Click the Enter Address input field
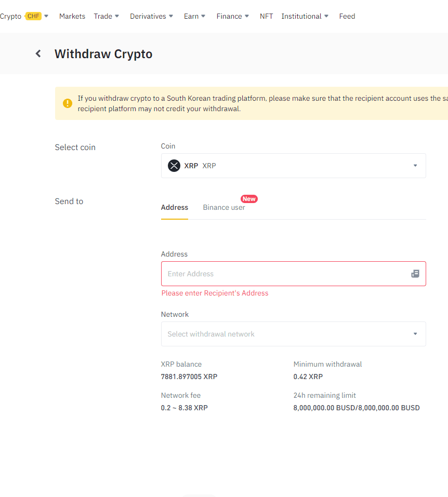448x497 pixels. (x=286, y=274)
